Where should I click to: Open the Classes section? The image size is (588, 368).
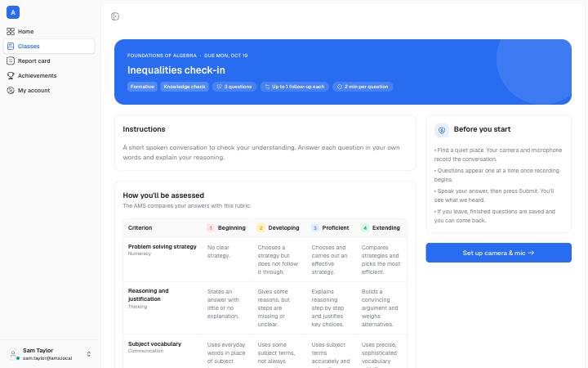point(49,46)
